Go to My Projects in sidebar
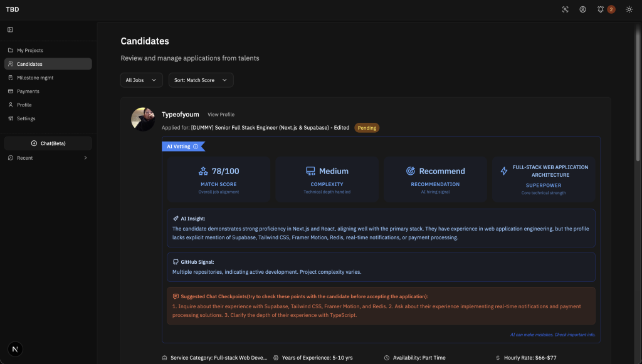Screen dimensions: 642x364 point(29,50)
